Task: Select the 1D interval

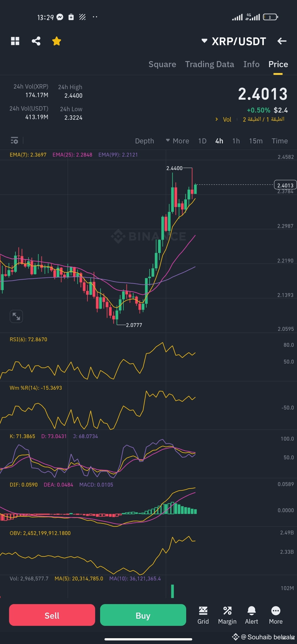Action: 202,141
